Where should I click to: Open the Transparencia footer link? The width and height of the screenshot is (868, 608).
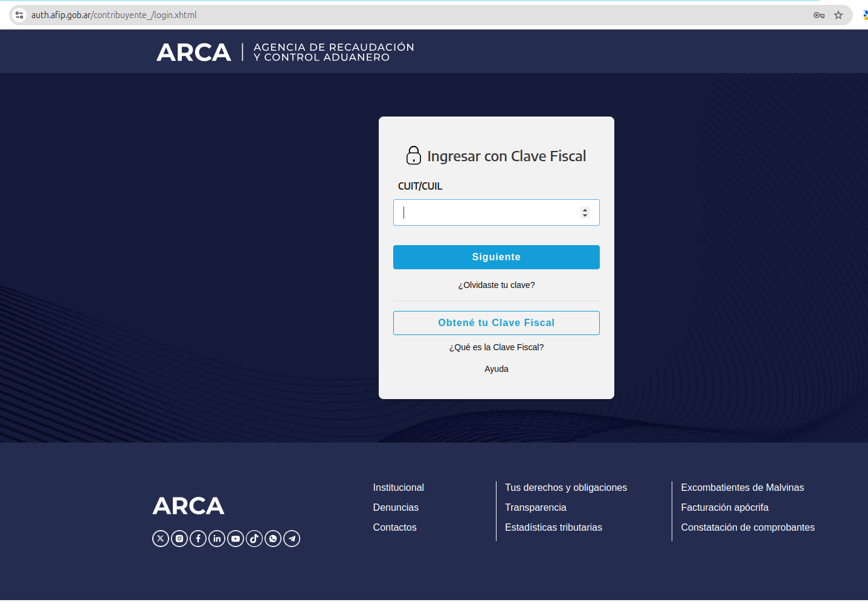coord(536,507)
